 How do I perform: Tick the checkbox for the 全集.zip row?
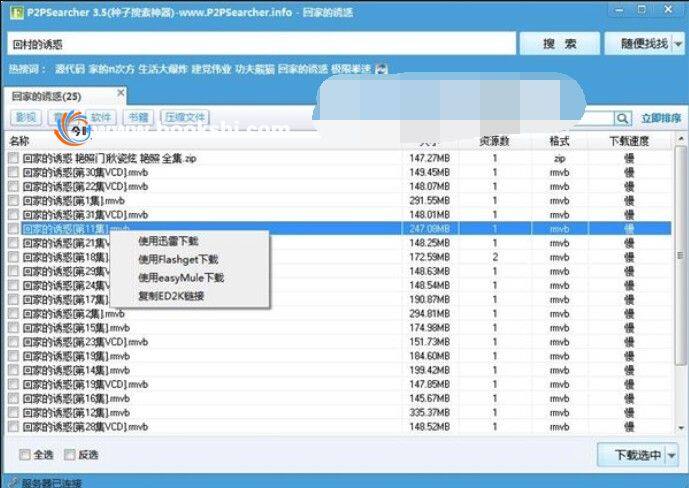[x=14, y=158]
